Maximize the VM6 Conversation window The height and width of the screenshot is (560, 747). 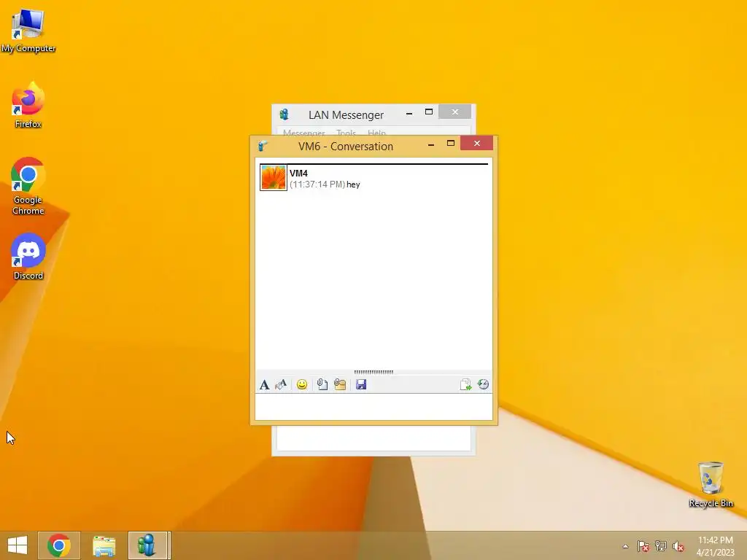pos(451,144)
